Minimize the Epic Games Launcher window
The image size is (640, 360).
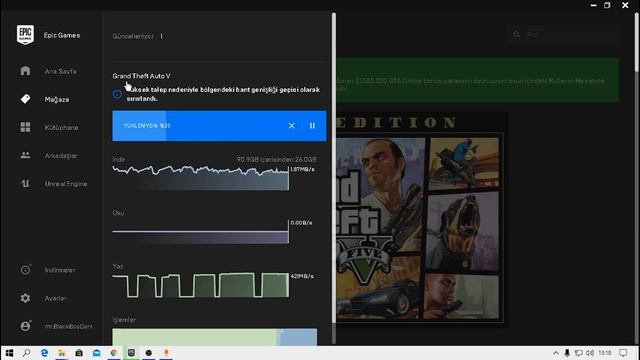pyautogui.click(x=593, y=5)
